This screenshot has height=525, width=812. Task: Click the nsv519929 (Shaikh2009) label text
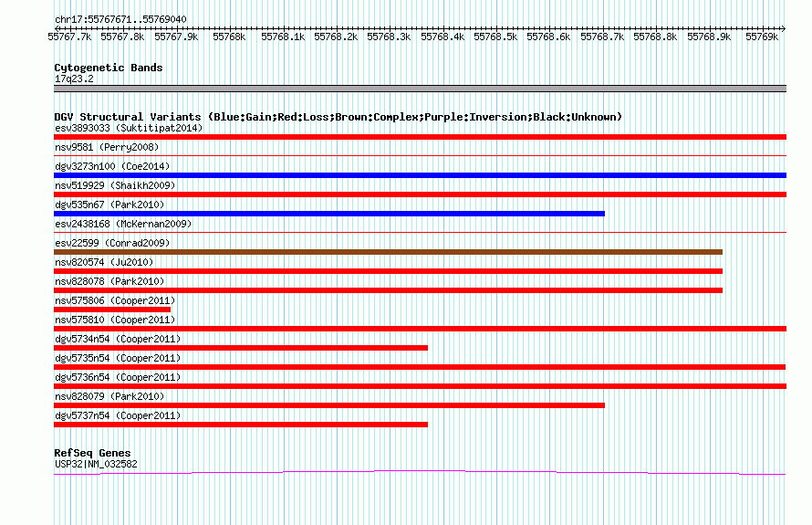coord(115,185)
